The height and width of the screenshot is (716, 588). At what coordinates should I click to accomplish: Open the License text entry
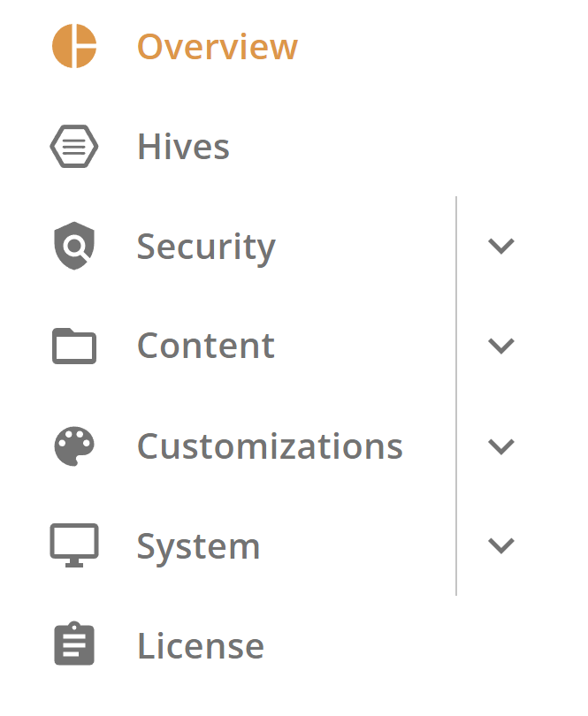(201, 645)
